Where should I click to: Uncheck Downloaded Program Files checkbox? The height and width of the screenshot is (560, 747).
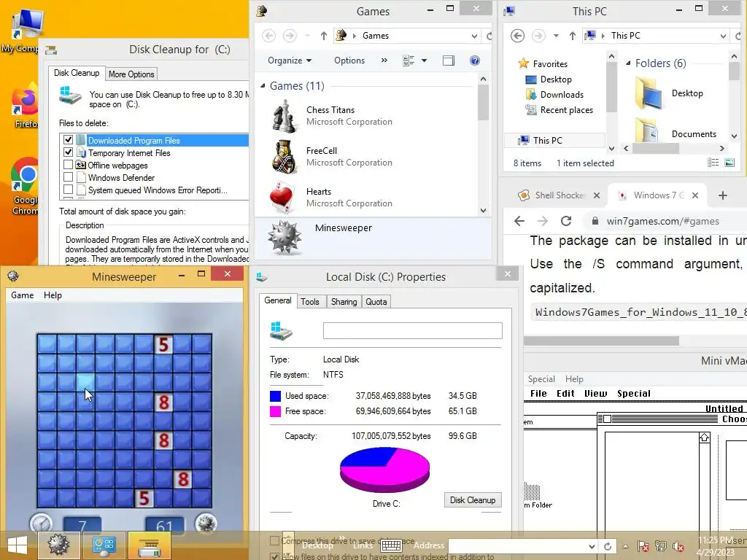(68, 140)
